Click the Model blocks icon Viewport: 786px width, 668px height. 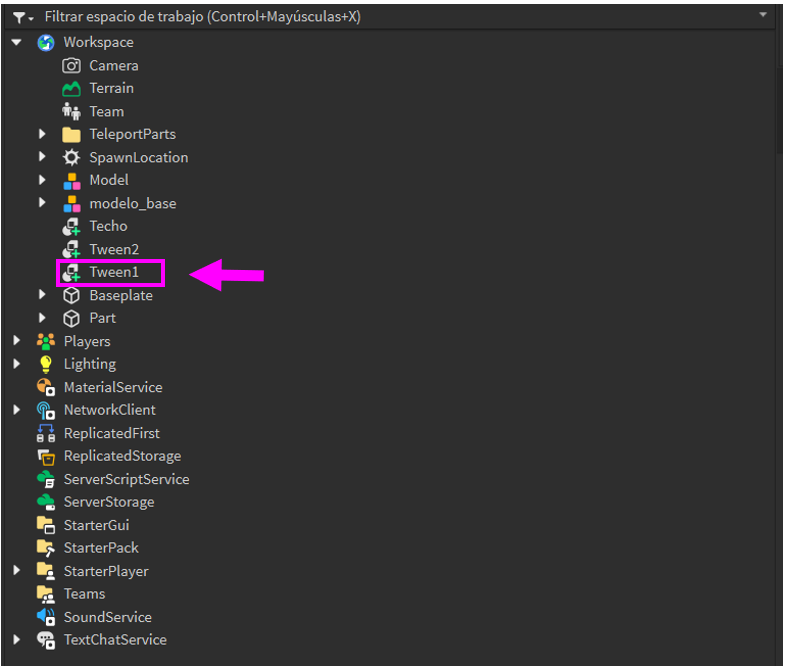pyautogui.click(x=71, y=180)
